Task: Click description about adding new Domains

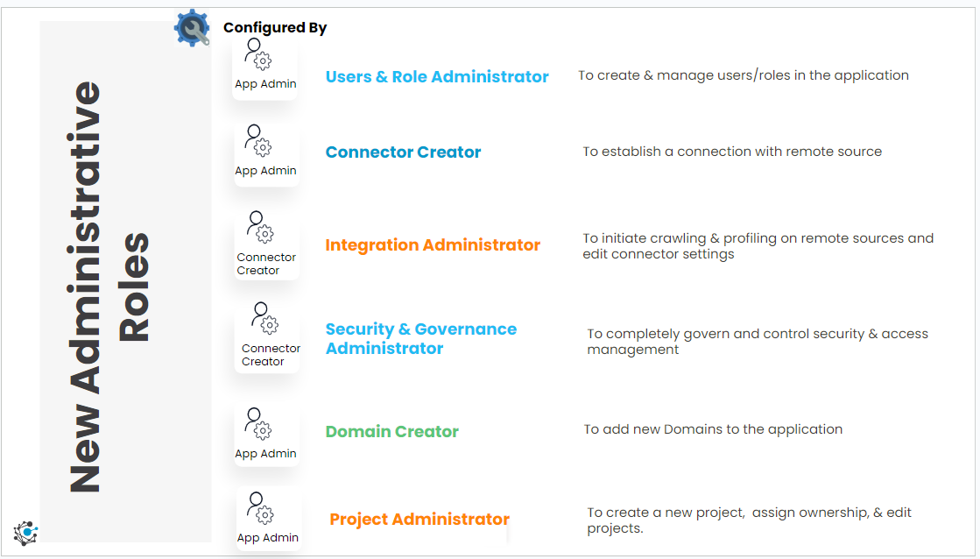Action: [x=713, y=429]
